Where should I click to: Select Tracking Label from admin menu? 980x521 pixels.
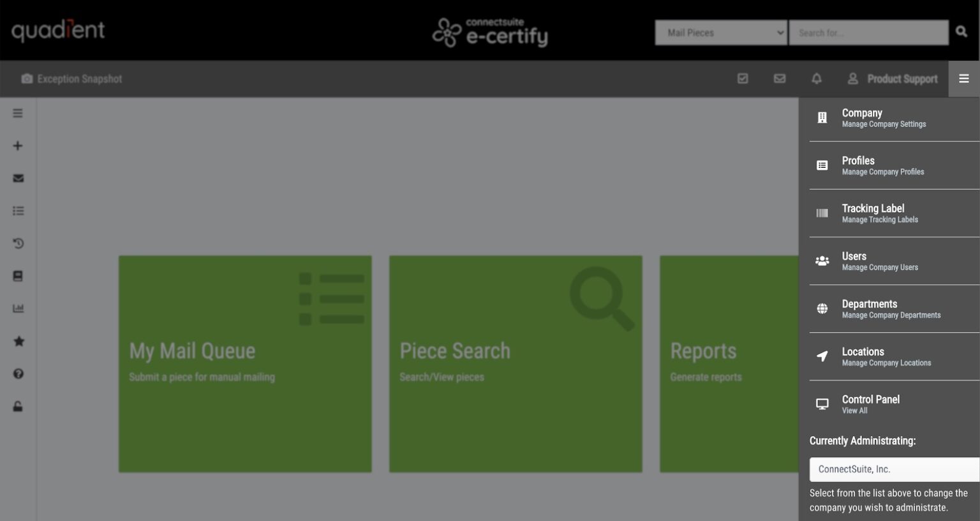[880, 213]
